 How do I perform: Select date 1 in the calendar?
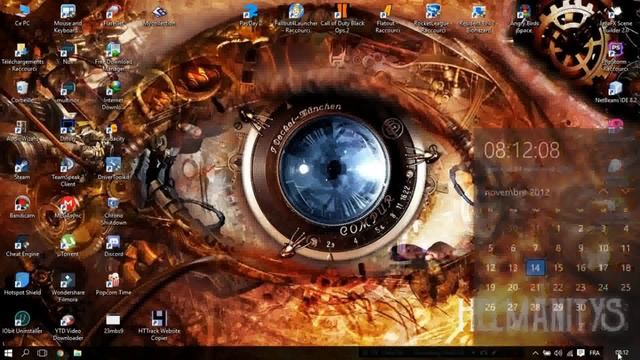tap(558, 229)
